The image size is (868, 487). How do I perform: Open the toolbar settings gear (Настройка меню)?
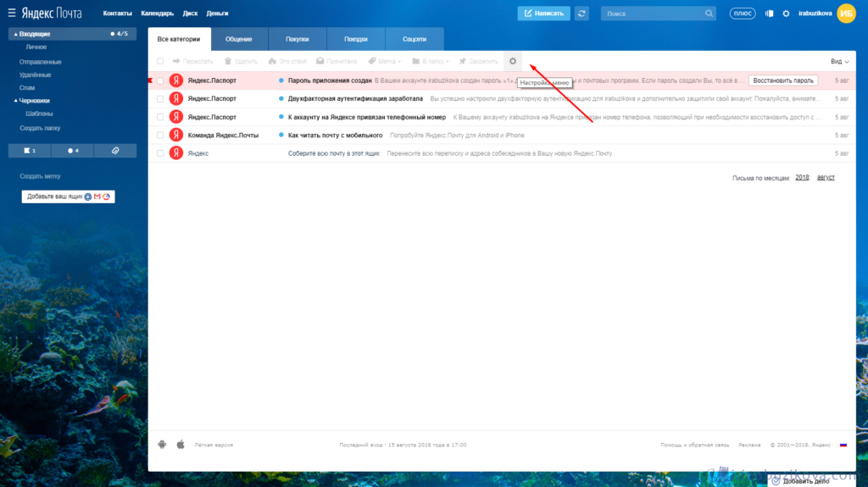coord(512,61)
